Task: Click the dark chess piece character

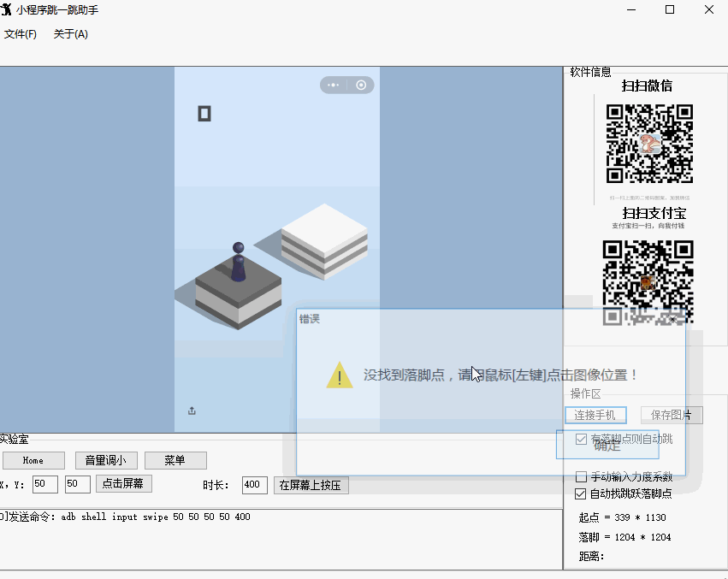Action: [238, 262]
